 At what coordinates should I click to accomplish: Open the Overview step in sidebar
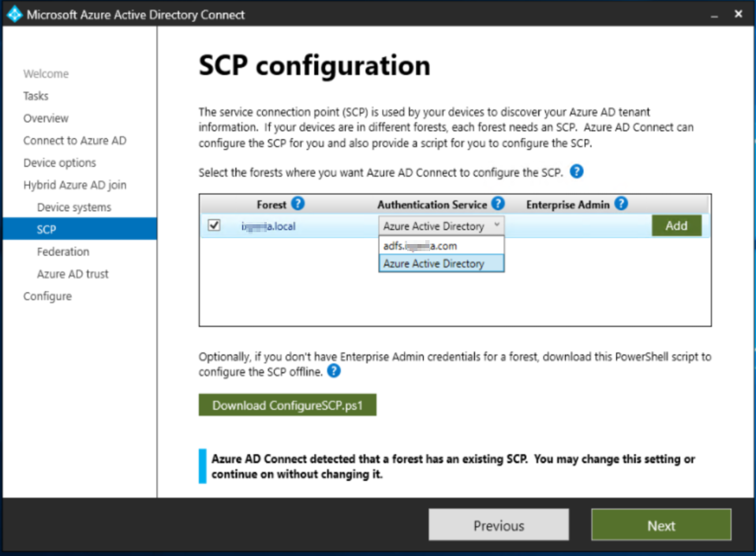tap(46, 118)
